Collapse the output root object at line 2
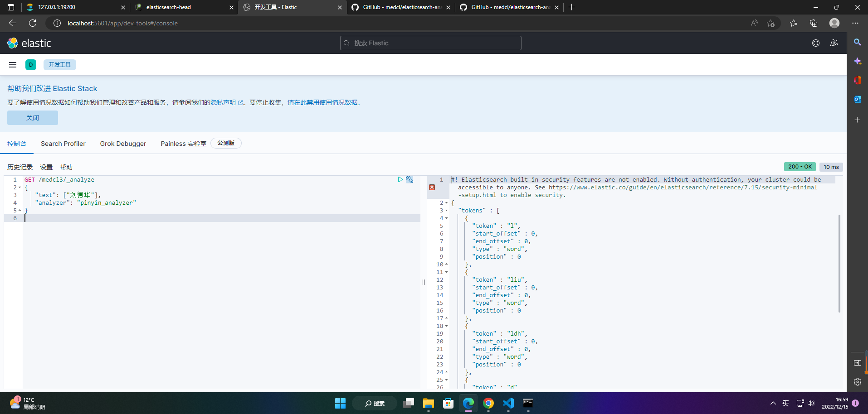The image size is (868, 414). (446, 203)
